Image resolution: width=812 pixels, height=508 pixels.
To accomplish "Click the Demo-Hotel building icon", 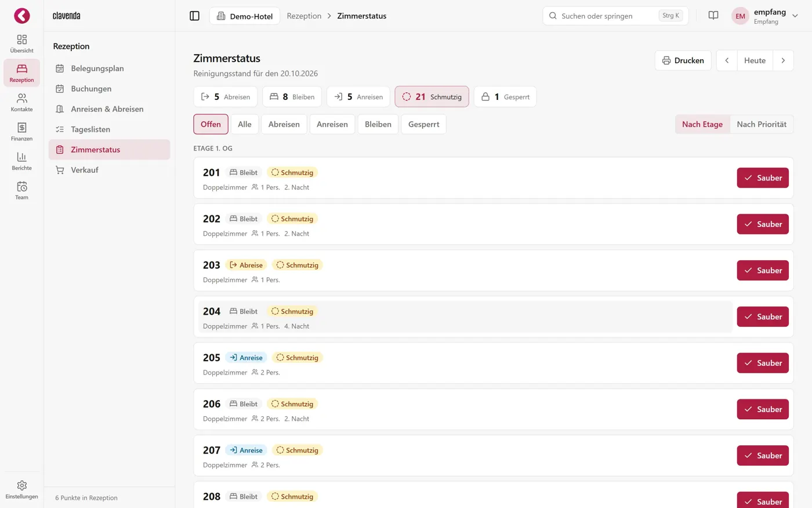I will tap(221, 16).
